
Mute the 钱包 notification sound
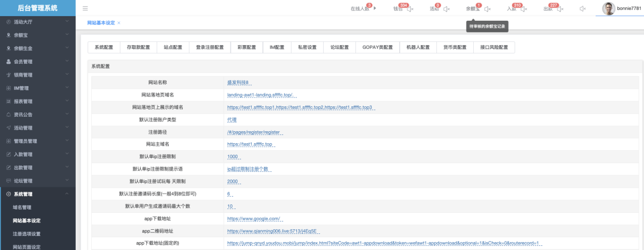pos(410,9)
